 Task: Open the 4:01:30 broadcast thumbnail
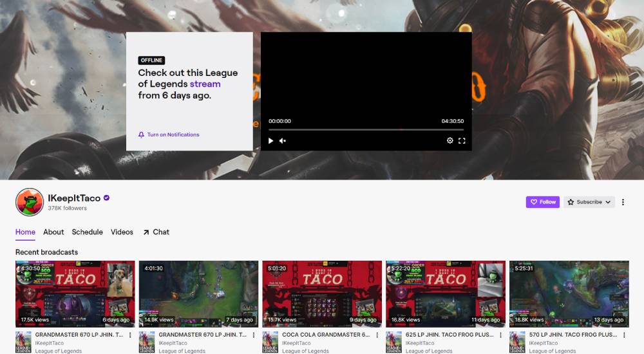[199, 294]
